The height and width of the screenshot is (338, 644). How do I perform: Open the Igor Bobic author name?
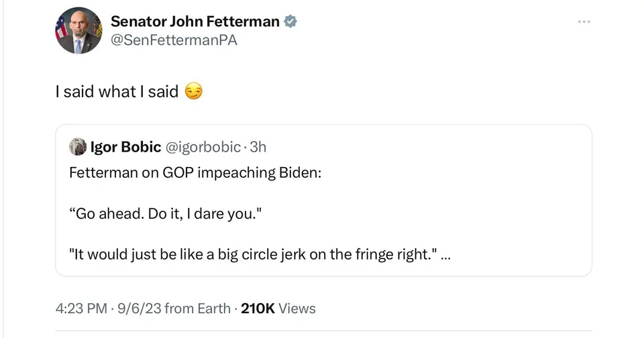[x=125, y=147]
